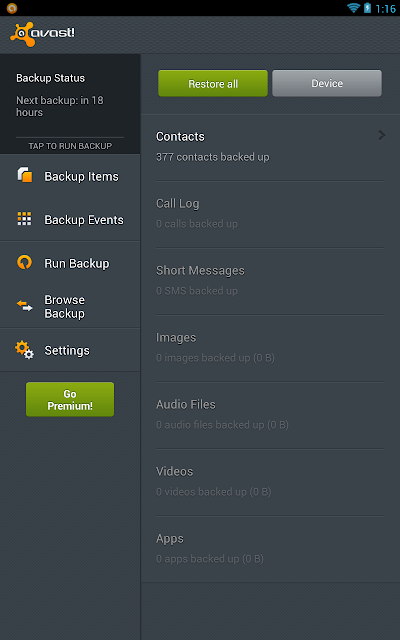This screenshot has width=400, height=640.
Task: Select the Audio Files row
Action: pyautogui.click(x=270, y=415)
